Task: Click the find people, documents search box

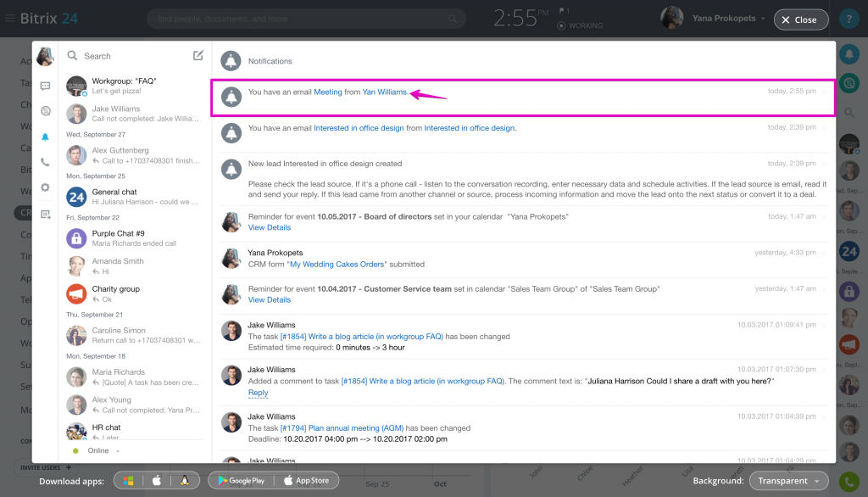Action: (x=306, y=19)
